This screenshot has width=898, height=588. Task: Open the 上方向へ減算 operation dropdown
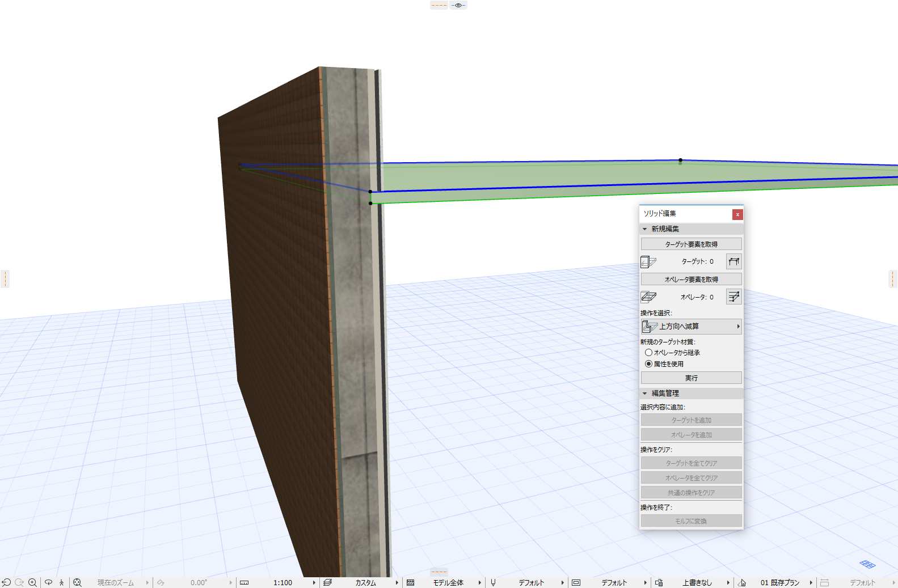[x=691, y=327]
